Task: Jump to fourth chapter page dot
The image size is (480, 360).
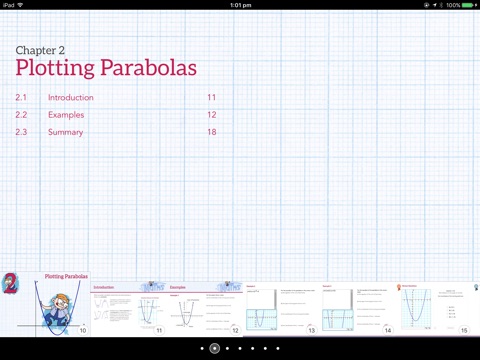Action: click(x=240, y=348)
